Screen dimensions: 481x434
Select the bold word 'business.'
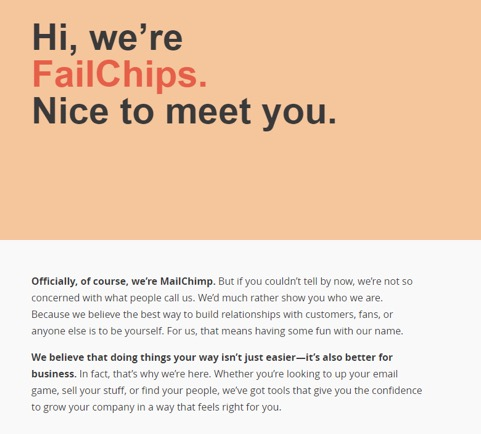(54, 374)
